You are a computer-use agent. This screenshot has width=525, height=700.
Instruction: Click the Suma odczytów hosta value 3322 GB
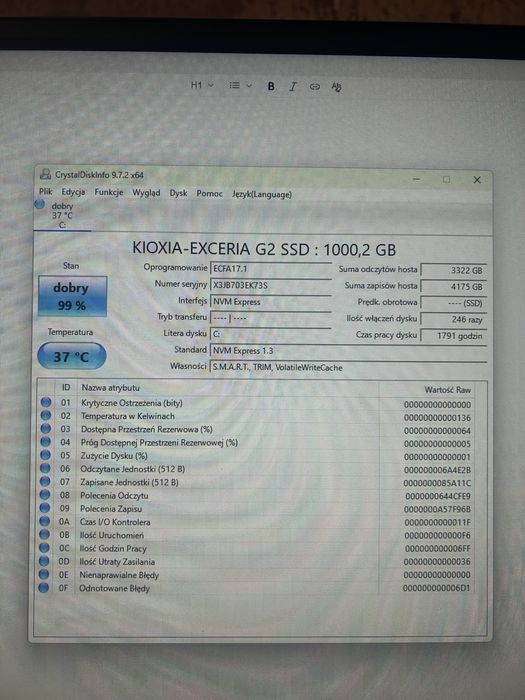click(454, 270)
